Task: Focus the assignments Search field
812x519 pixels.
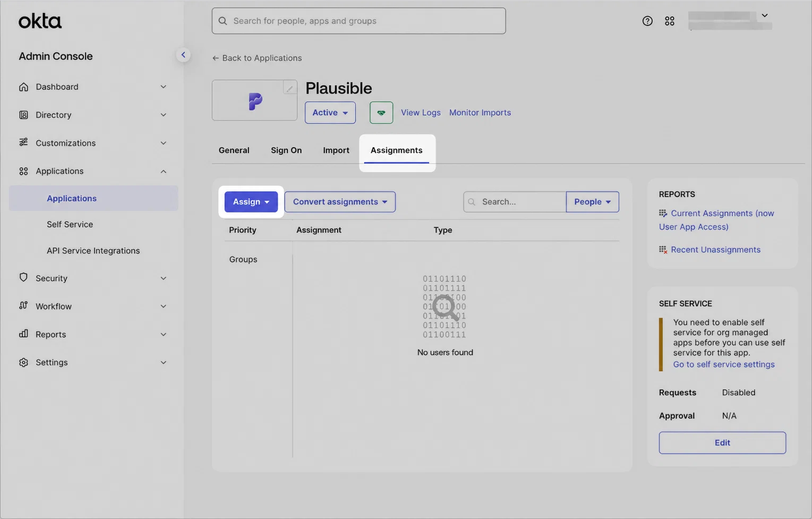Action: click(x=515, y=202)
